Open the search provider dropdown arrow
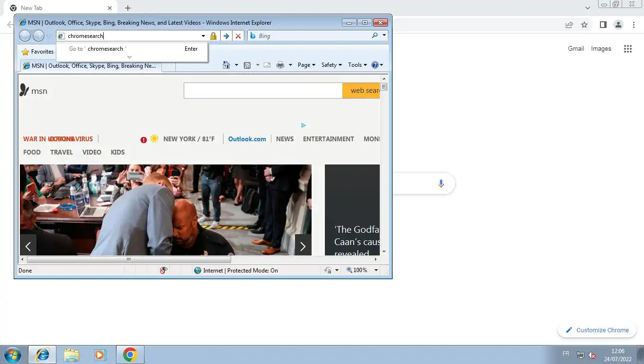This screenshot has width=644, height=364. pos(384,36)
